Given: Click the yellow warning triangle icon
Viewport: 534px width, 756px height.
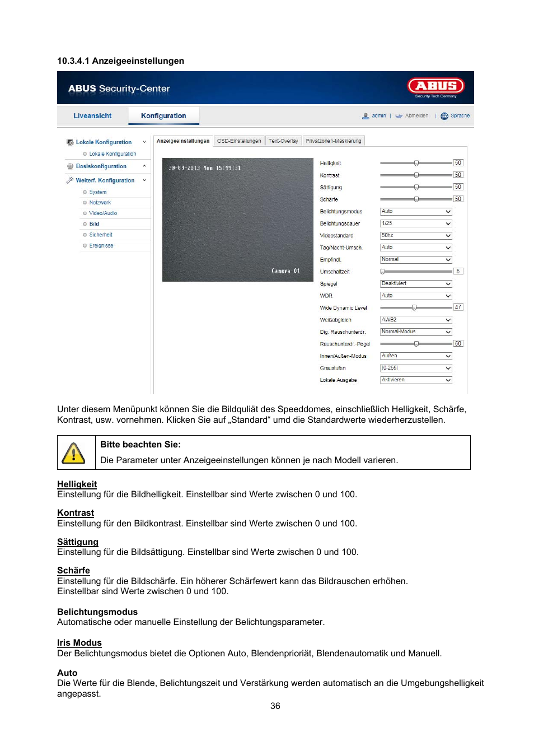Looking at the screenshot, I should click(x=73, y=454).
